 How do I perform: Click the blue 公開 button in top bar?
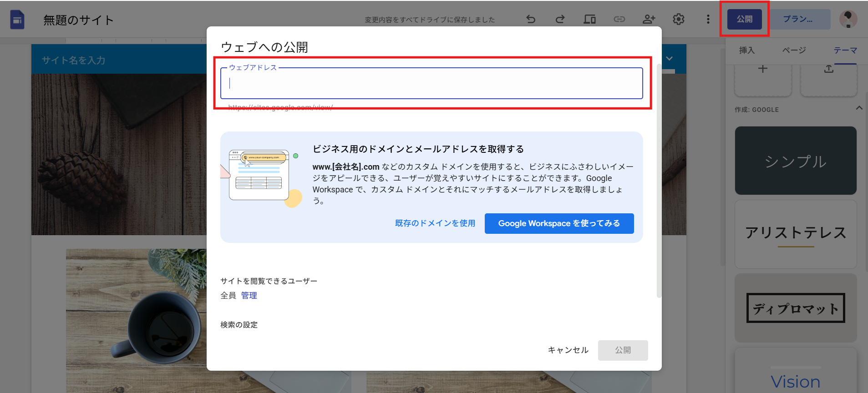point(745,19)
